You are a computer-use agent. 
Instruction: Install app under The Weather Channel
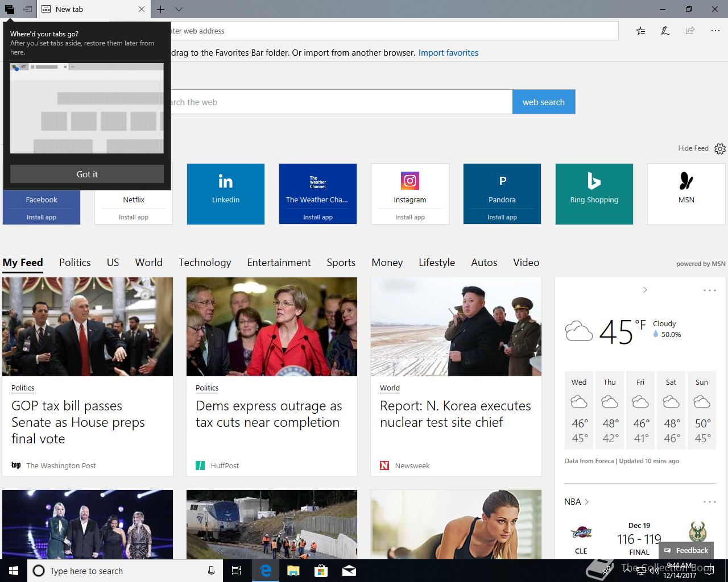(318, 217)
